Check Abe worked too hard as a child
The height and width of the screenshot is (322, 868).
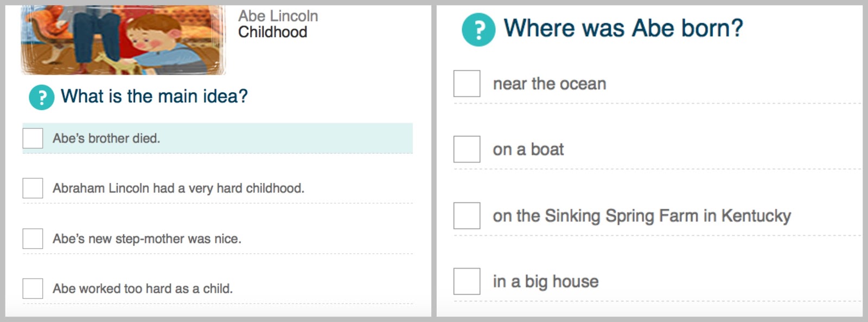coord(33,288)
